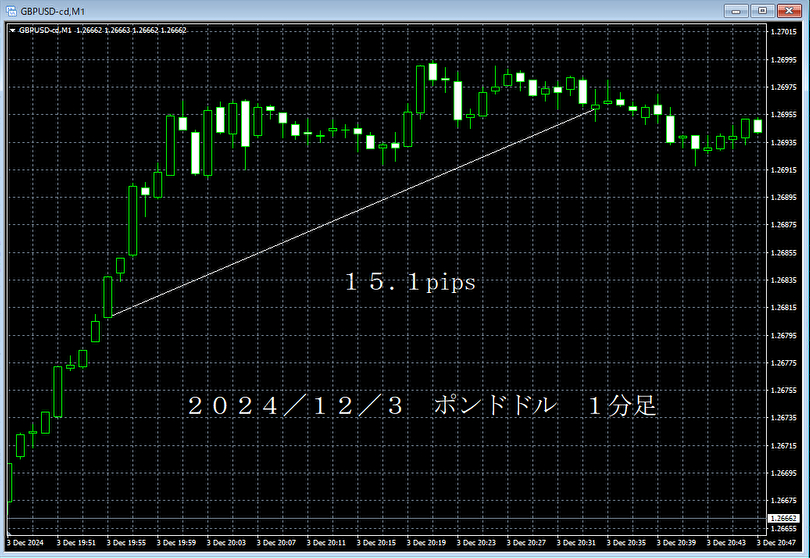Image resolution: width=810 pixels, height=558 pixels.
Task: Click the 1.26795 price scale value
Action: click(x=783, y=336)
